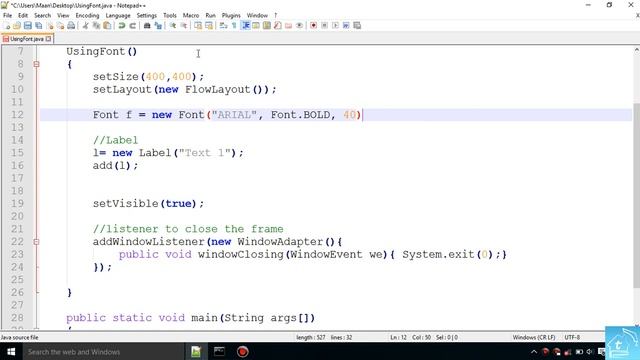Open the Search menu
Screen dimensions: 640x360
42,16
